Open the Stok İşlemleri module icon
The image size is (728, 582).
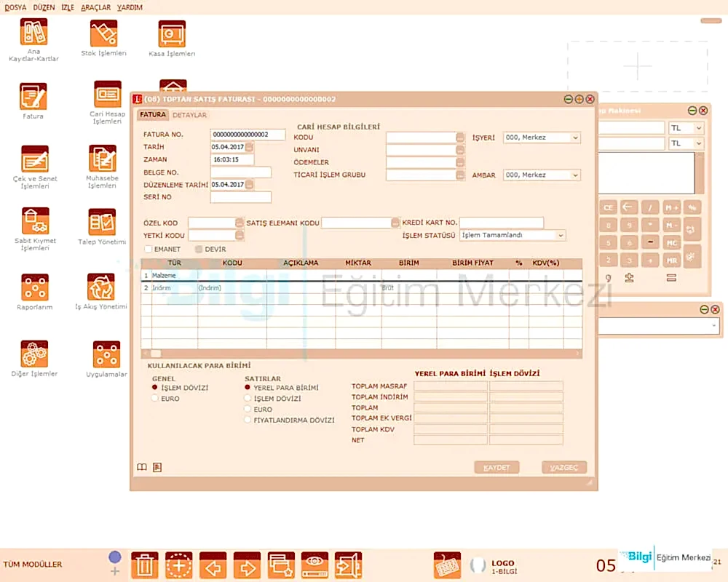coord(103,34)
